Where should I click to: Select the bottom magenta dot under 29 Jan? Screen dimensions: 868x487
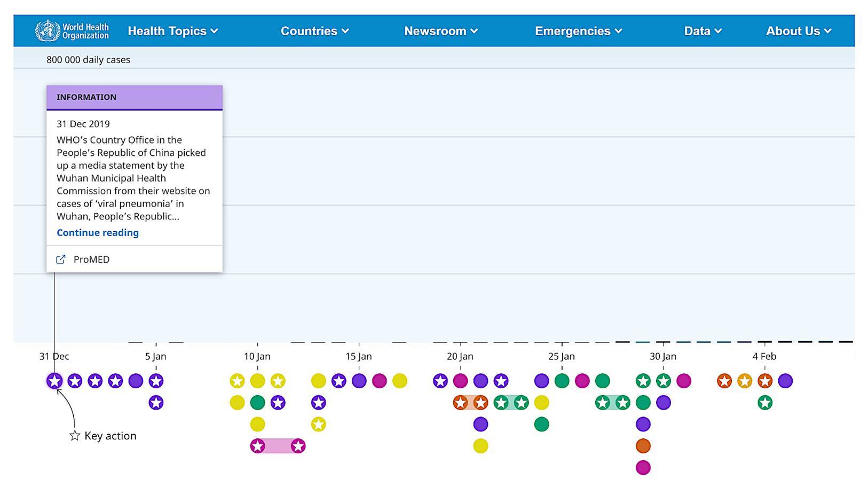click(643, 468)
